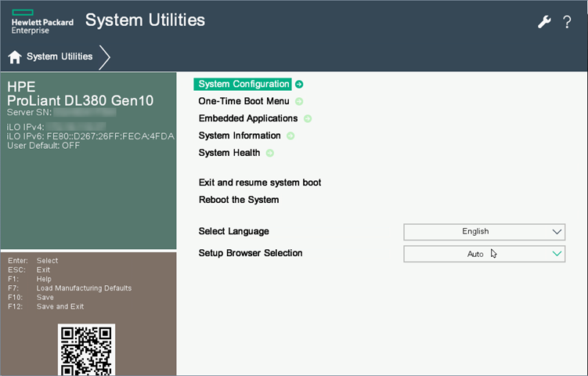Click System Utilities breadcrumb link
588x376 pixels.
[x=60, y=56]
